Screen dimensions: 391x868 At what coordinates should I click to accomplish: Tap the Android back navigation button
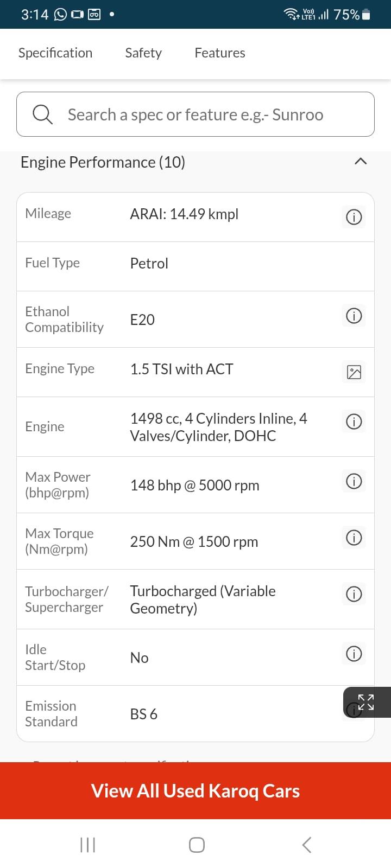[x=306, y=845]
